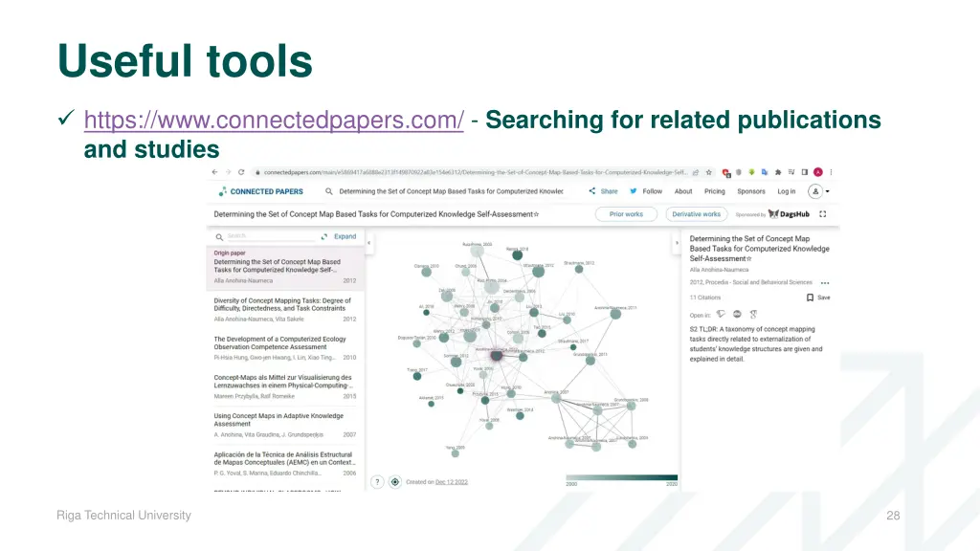The width and height of the screenshot is (980, 551).
Task: Click the search magnifier in the header
Action: (x=329, y=191)
